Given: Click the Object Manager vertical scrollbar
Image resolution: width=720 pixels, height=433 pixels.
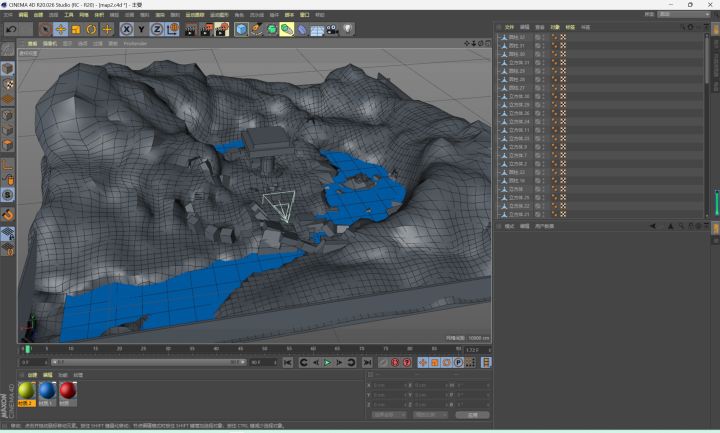Looking at the screenshot, I should tap(707, 60).
